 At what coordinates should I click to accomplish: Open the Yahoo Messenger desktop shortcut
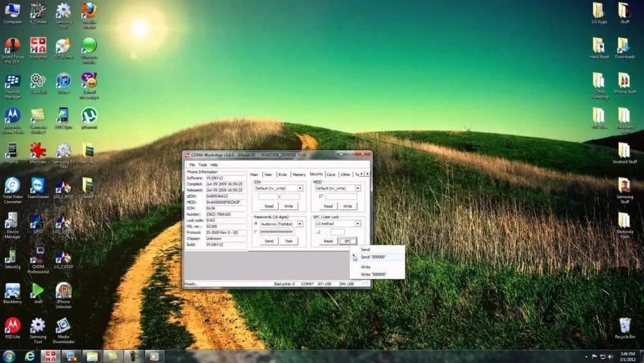tap(89, 86)
